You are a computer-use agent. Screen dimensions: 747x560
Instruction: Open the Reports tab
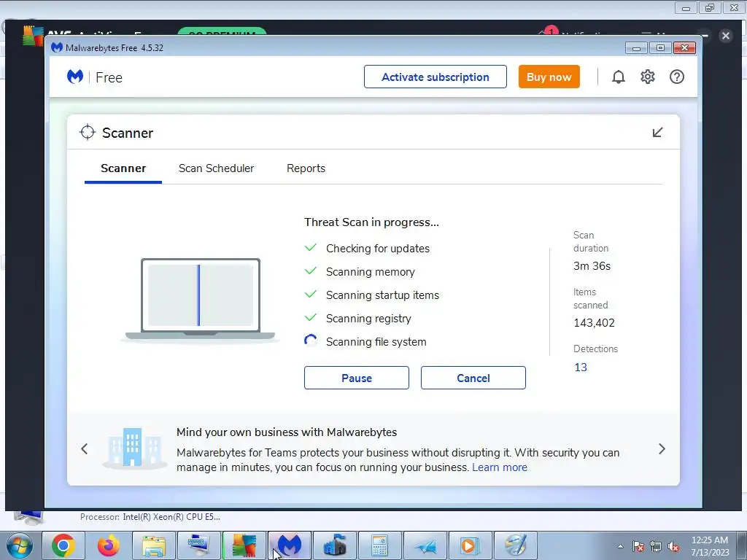306,168
